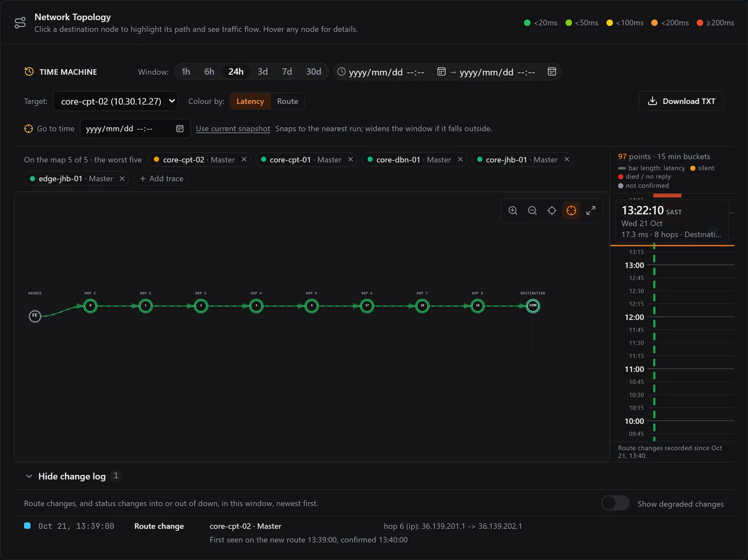Select hop 6 node on the map
This screenshot has height=560, width=748.
(x=367, y=306)
